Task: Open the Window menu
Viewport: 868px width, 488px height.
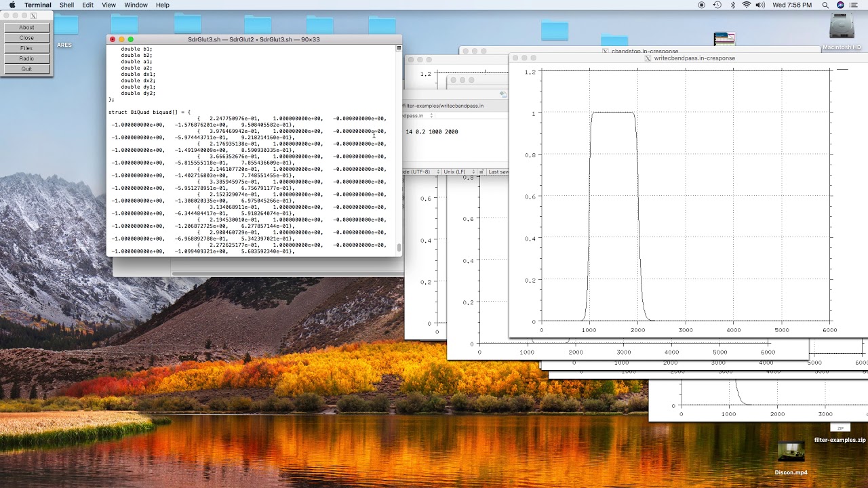Action: click(x=136, y=5)
